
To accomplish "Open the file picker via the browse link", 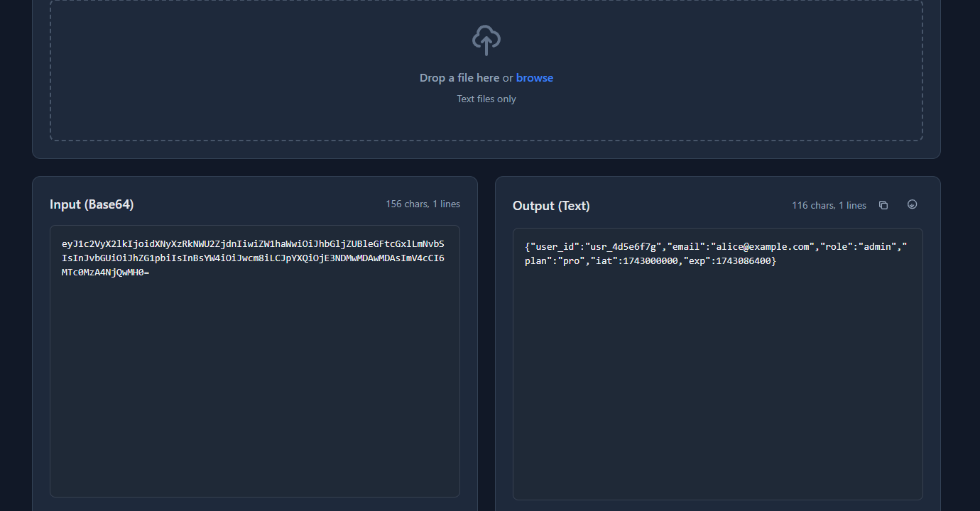I will [534, 77].
